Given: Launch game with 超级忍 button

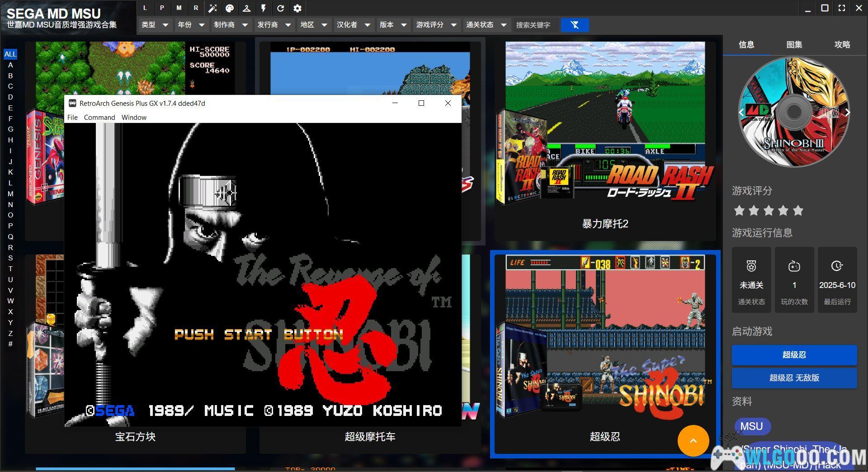Looking at the screenshot, I should click(x=794, y=355).
